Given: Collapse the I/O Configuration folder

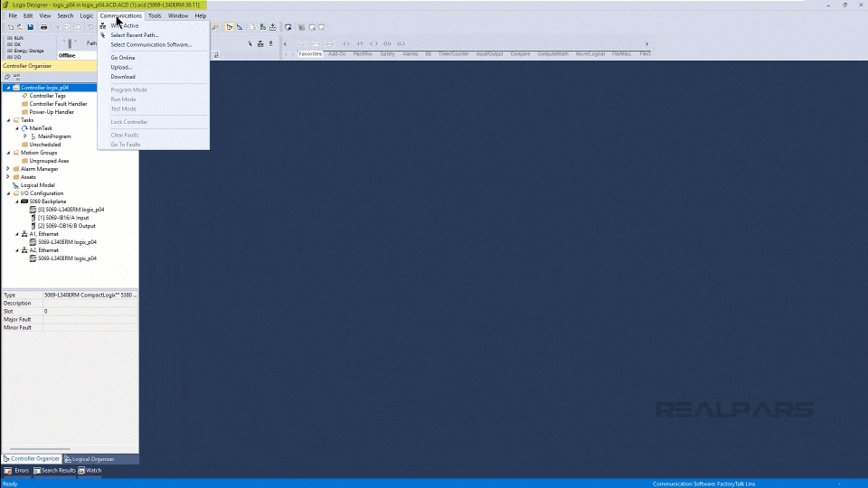Looking at the screenshot, I should (8, 193).
